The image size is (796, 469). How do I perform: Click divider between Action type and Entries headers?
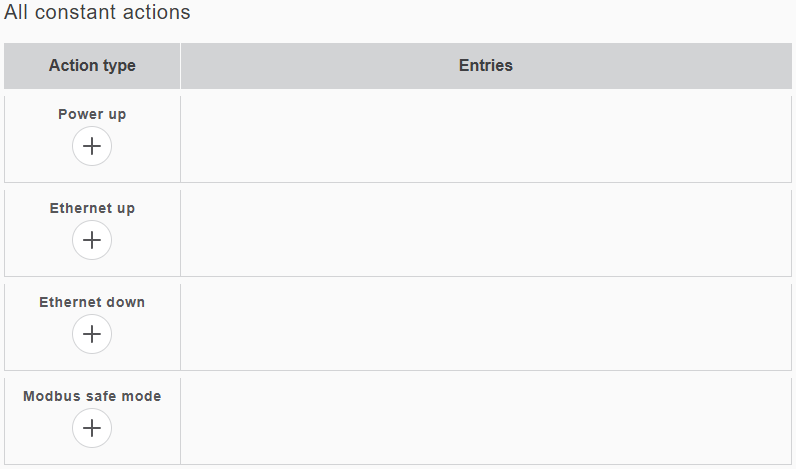(x=180, y=66)
